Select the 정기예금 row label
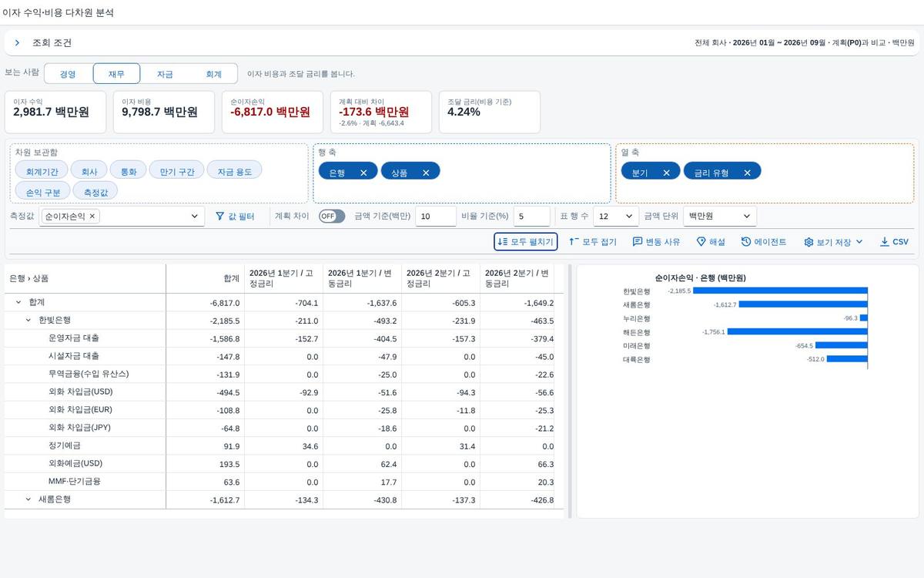The height and width of the screenshot is (578, 924). (x=65, y=445)
